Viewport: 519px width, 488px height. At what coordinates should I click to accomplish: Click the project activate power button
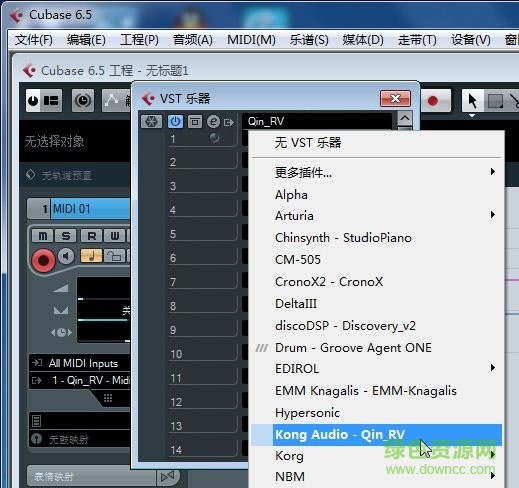coord(33,100)
